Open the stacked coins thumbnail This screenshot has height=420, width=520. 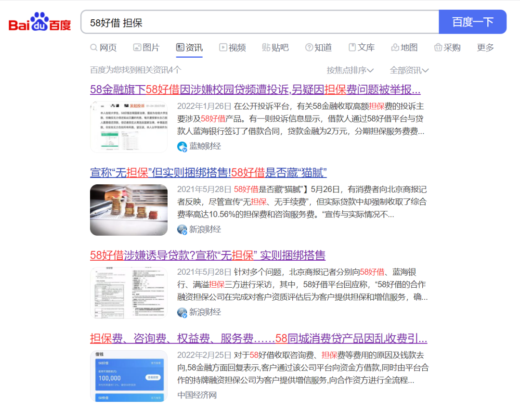tap(129, 210)
